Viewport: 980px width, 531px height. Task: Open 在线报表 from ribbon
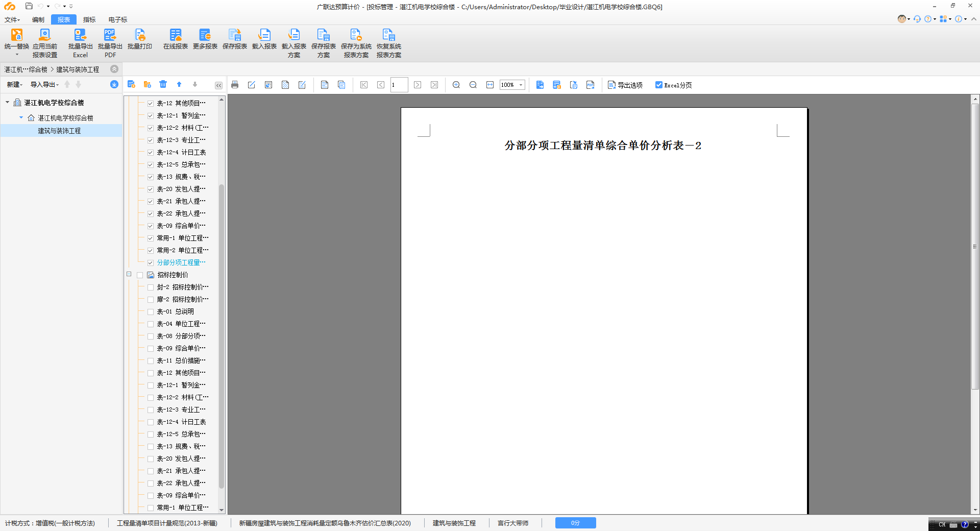click(x=176, y=39)
